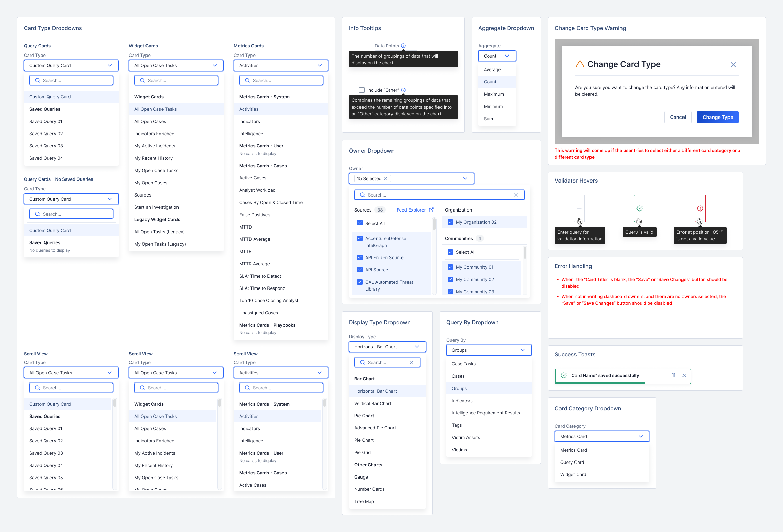Remove the 15 Selected owner chip
Image resolution: width=783 pixels, height=532 pixels.
coord(386,178)
